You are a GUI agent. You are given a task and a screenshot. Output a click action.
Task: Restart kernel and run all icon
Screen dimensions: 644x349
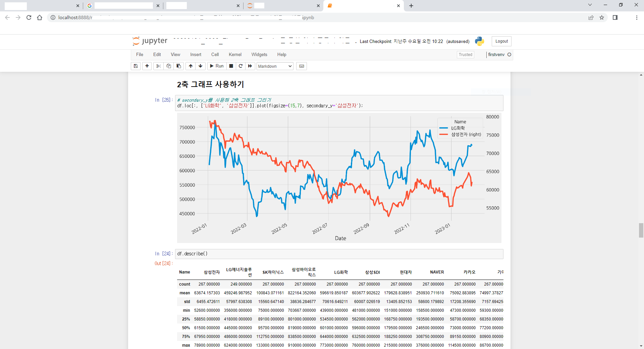pos(250,66)
